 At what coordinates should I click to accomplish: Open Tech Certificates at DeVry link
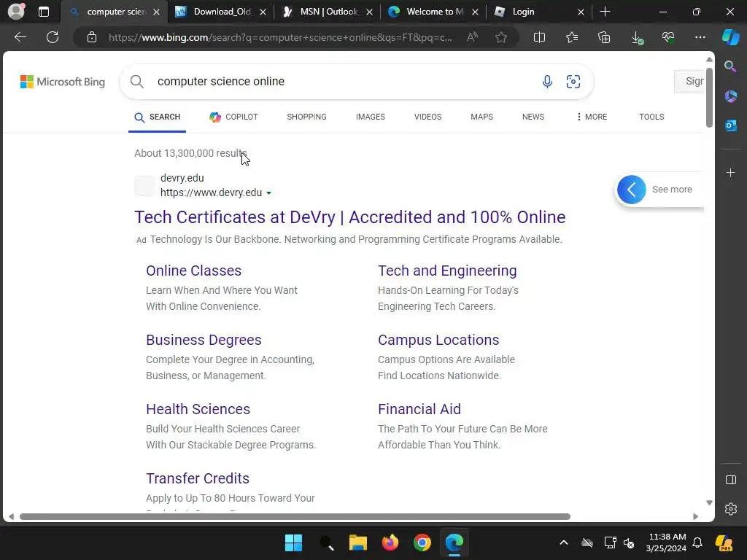(349, 217)
